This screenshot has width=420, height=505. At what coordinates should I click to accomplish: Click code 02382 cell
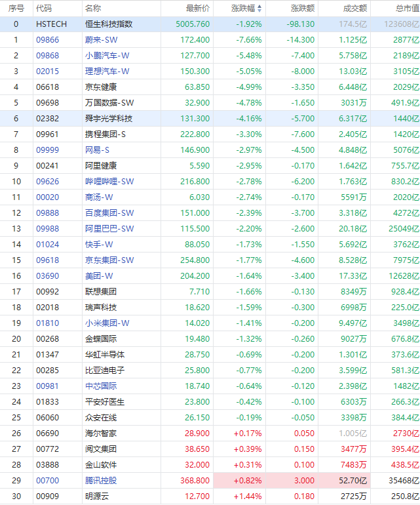[48, 119]
